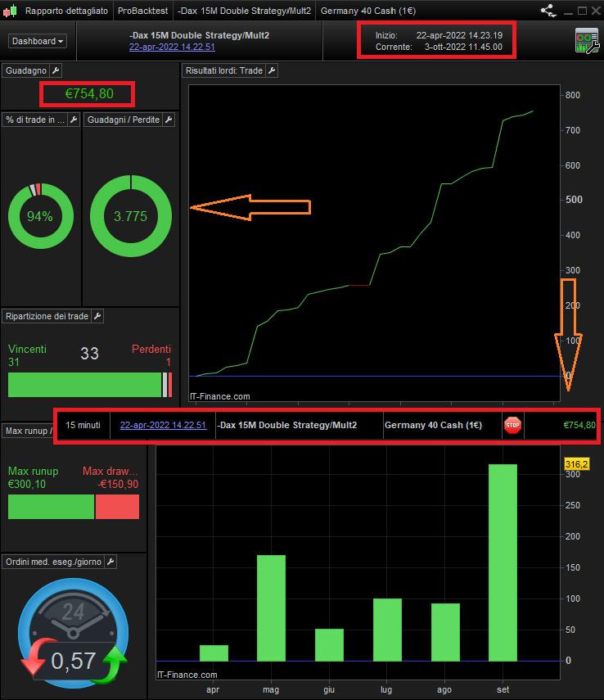Image resolution: width=604 pixels, height=700 pixels.
Task: Click the green Max runup bar
Action: click(x=52, y=507)
